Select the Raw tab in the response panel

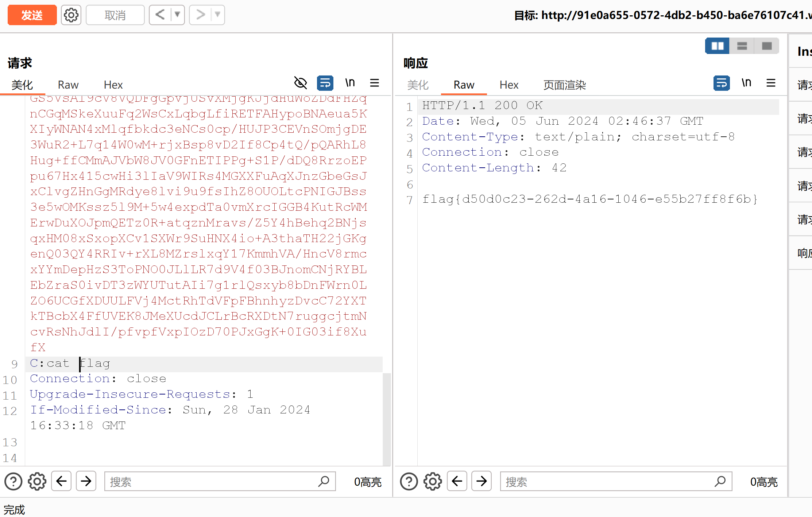464,85
